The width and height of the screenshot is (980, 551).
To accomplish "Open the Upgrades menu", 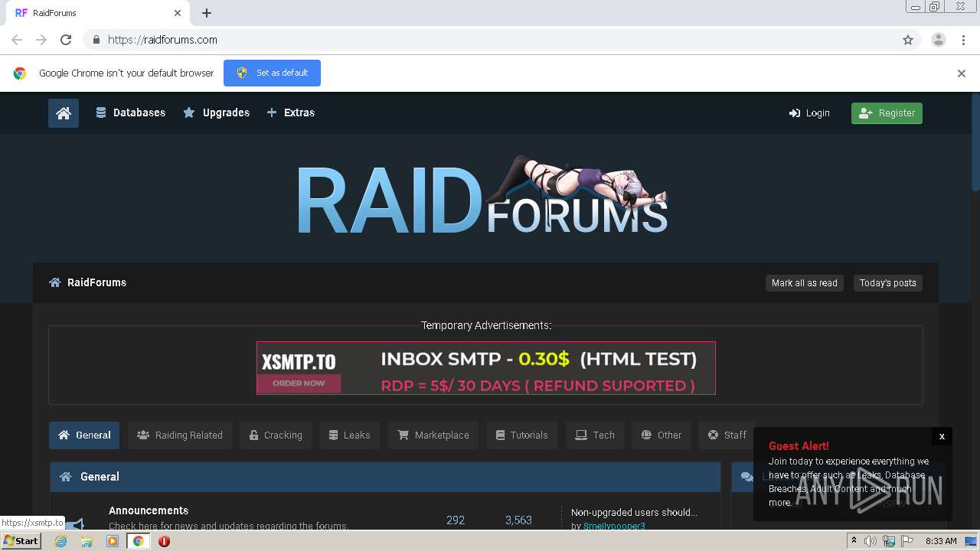I will tap(216, 112).
